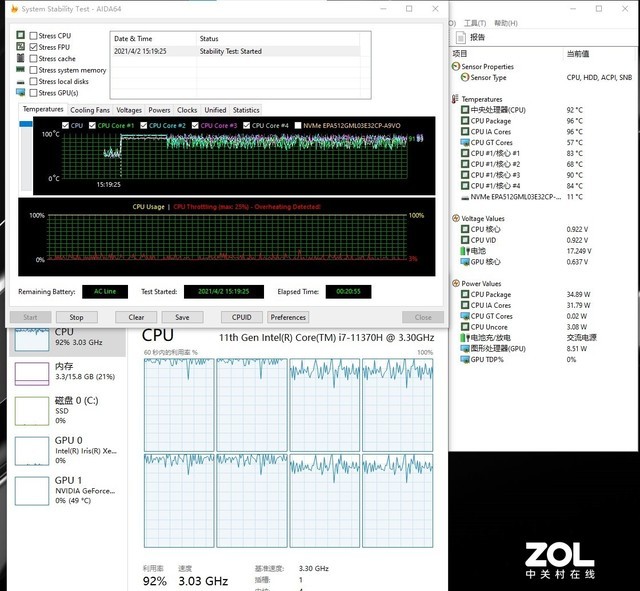
Task: Click the system memory RAM icon
Action: pyautogui.click(x=20, y=69)
